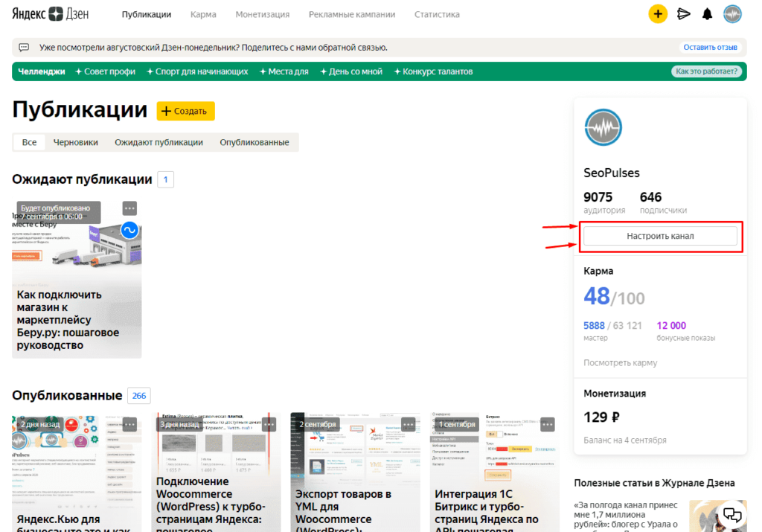
Task: Open the bell notifications icon
Action: [x=707, y=14]
